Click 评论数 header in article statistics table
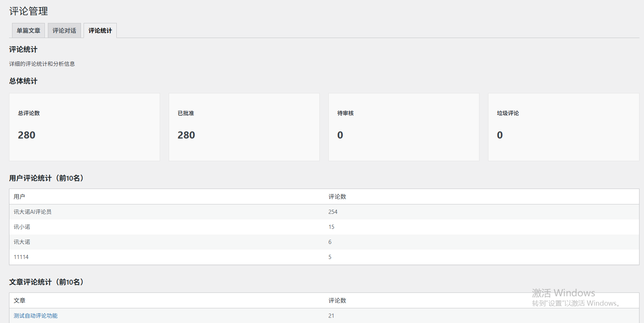The image size is (644, 323). tap(337, 300)
